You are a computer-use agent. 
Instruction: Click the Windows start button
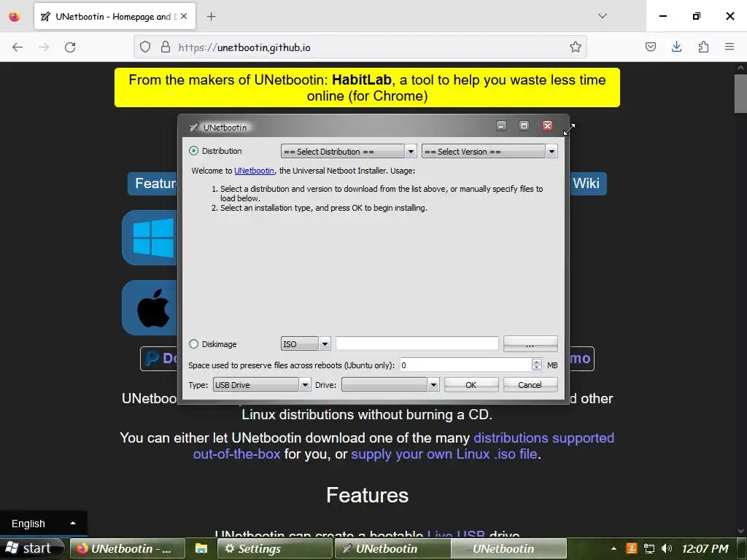(x=31, y=548)
